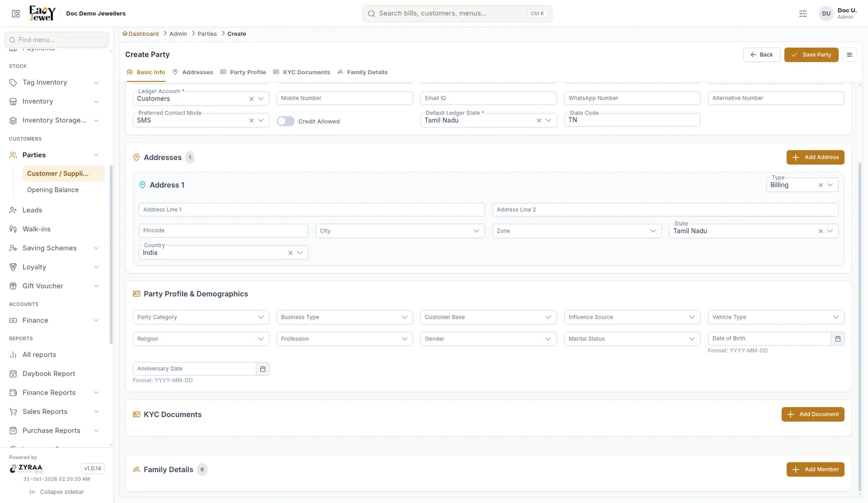Click the Back button
Image resolution: width=868 pixels, height=503 pixels.
(762, 55)
